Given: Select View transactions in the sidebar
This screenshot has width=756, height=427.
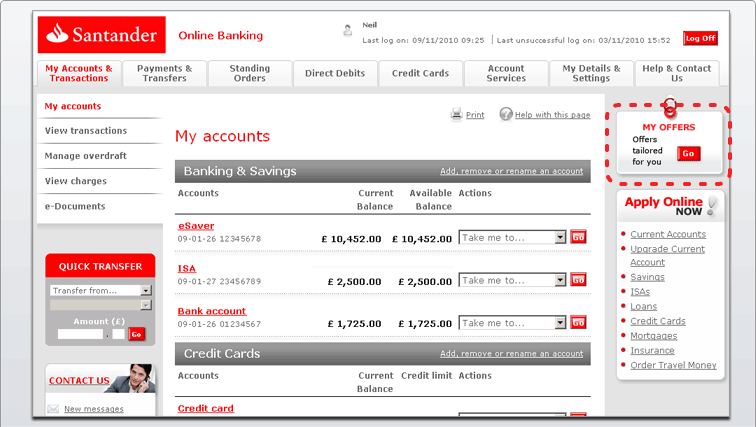Looking at the screenshot, I should pyautogui.click(x=86, y=131).
